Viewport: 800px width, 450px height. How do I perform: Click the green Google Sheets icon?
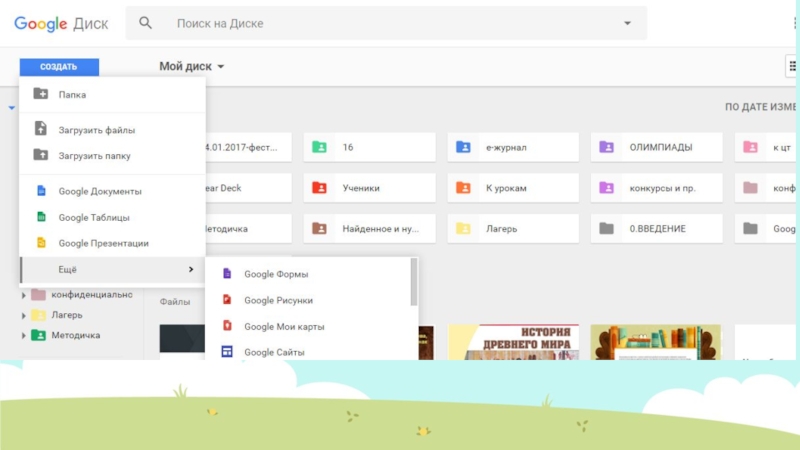click(41, 217)
